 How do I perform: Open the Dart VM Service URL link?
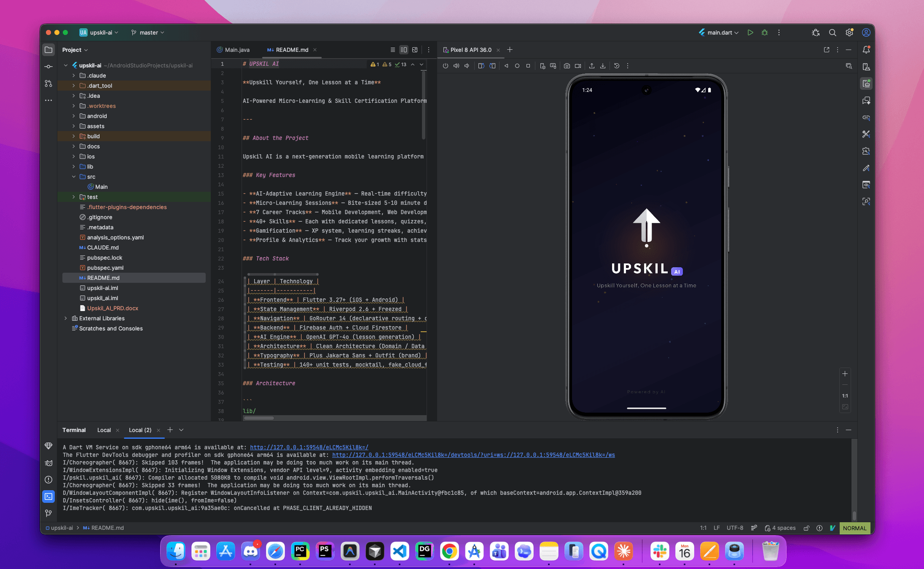(308, 447)
